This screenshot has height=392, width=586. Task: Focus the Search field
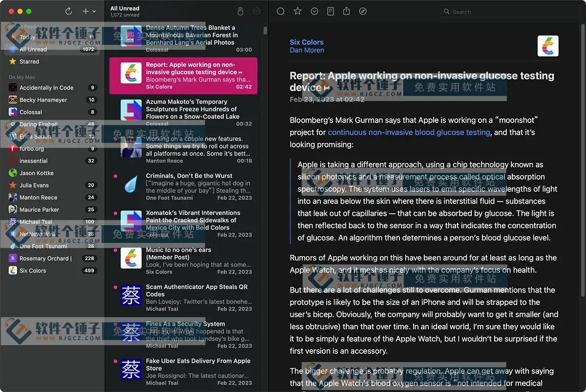509,12
